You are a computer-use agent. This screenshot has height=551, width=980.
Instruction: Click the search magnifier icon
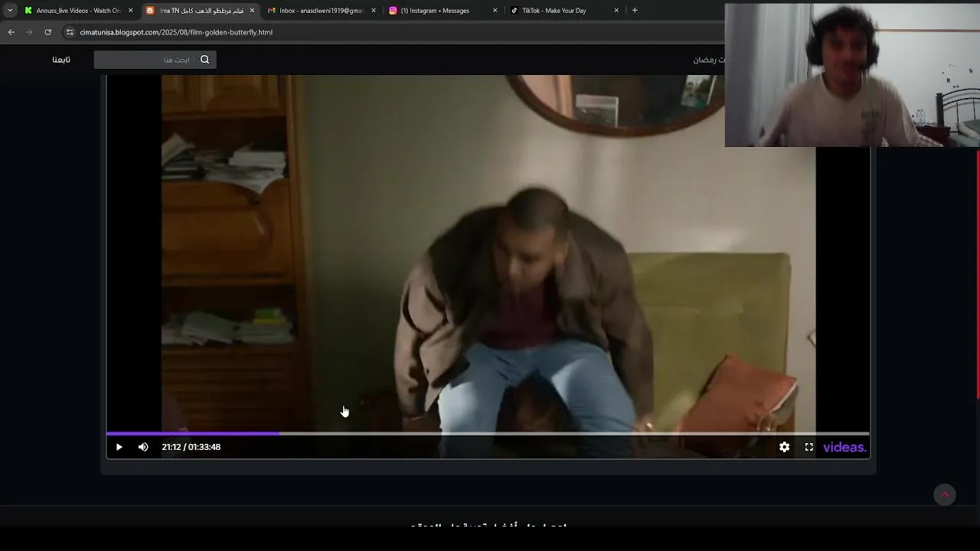coord(204,60)
